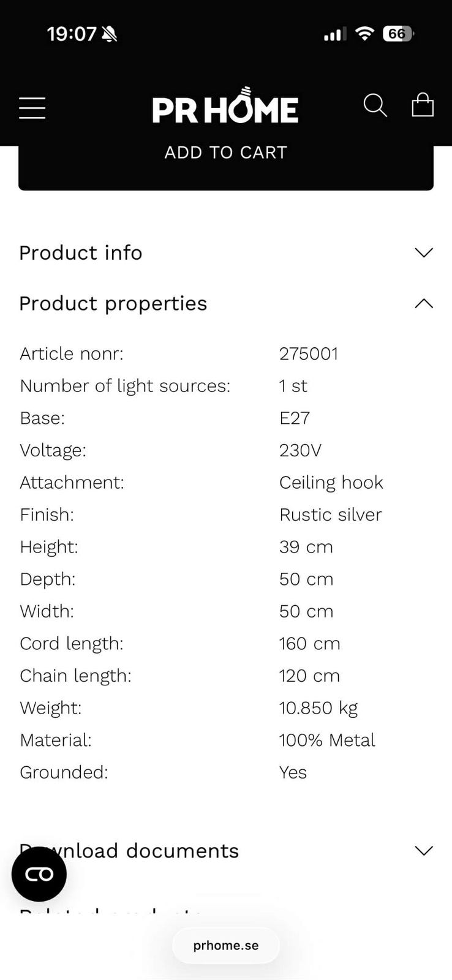Tap the prhome.se address pill
452x980 pixels.
[226, 945]
